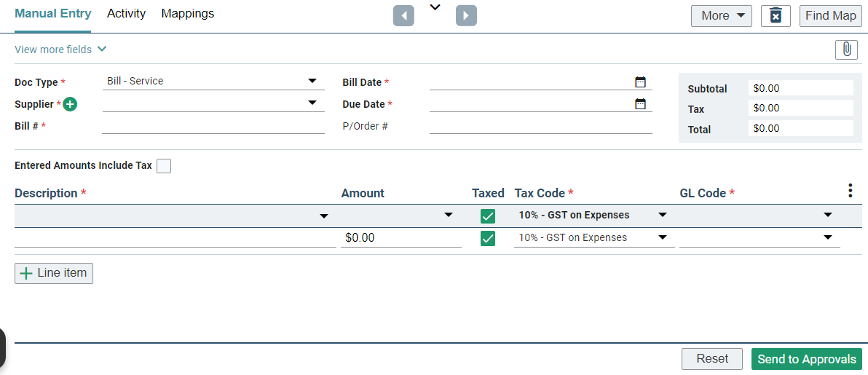Screen dimensions: 868x375
Task: Toggle Entered Amounts Include Tax checkbox
Action: [x=164, y=166]
